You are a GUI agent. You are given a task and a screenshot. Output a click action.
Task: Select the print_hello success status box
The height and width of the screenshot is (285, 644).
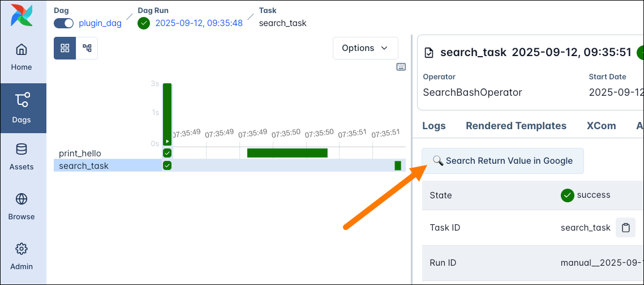click(167, 153)
